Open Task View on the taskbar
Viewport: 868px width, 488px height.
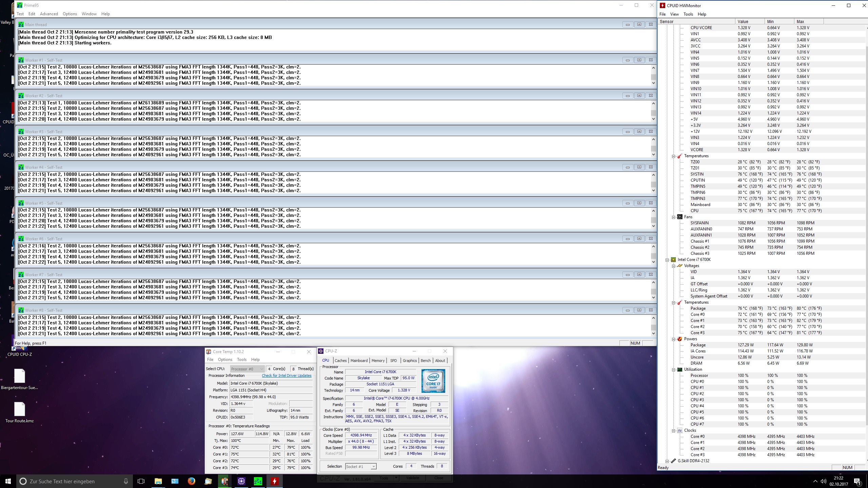pos(141,481)
